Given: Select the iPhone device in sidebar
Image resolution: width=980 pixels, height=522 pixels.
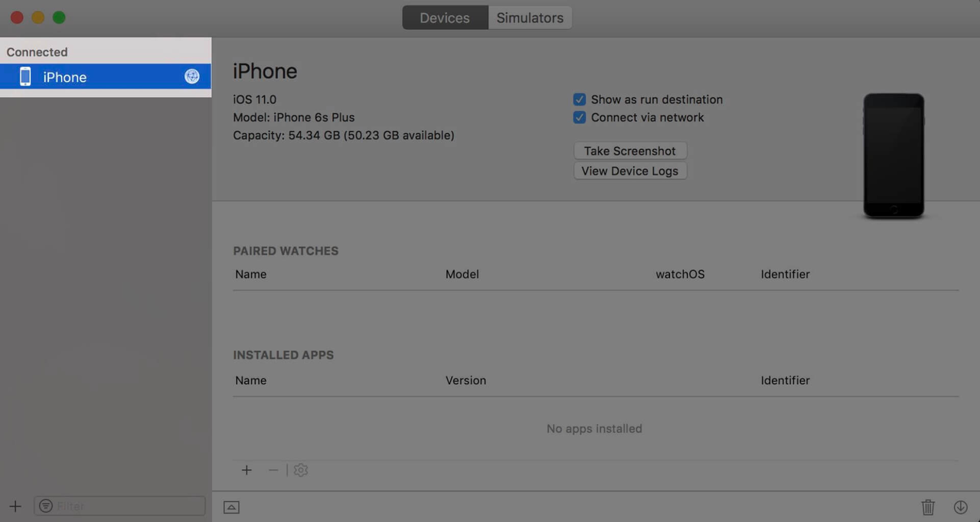Looking at the screenshot, I should [106, 77].
